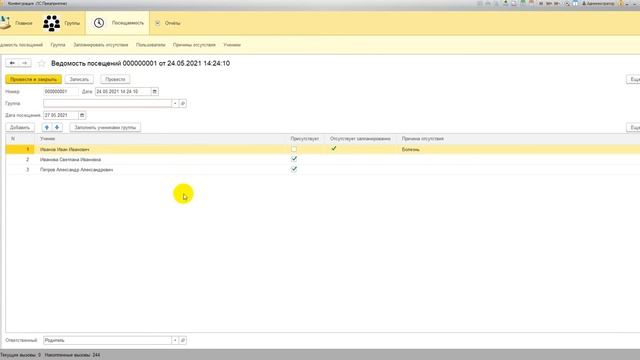Open Запланировать отсутствия command
This screenshot has width=640, height=360.
point(100,45)
